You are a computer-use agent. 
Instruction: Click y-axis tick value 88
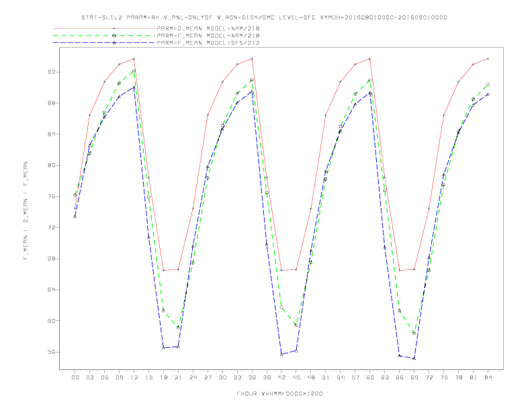point(51,103)
